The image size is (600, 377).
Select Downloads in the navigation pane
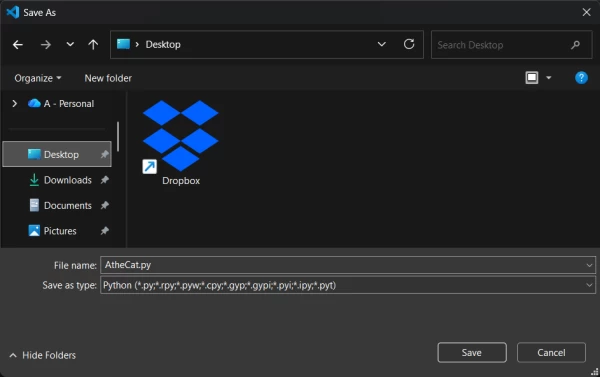click(x=60, y=180)
